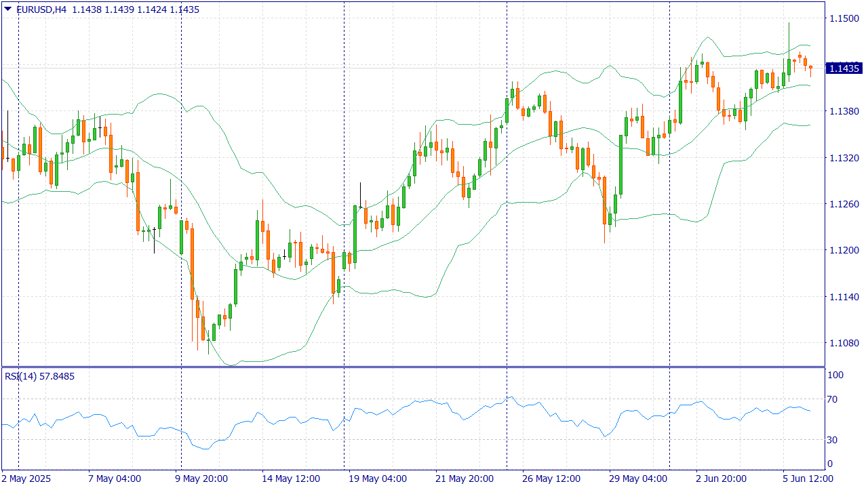Select the 19 May 04:00 time label
Viewport: 868px width, 488px height.
[x=378, y=479]
